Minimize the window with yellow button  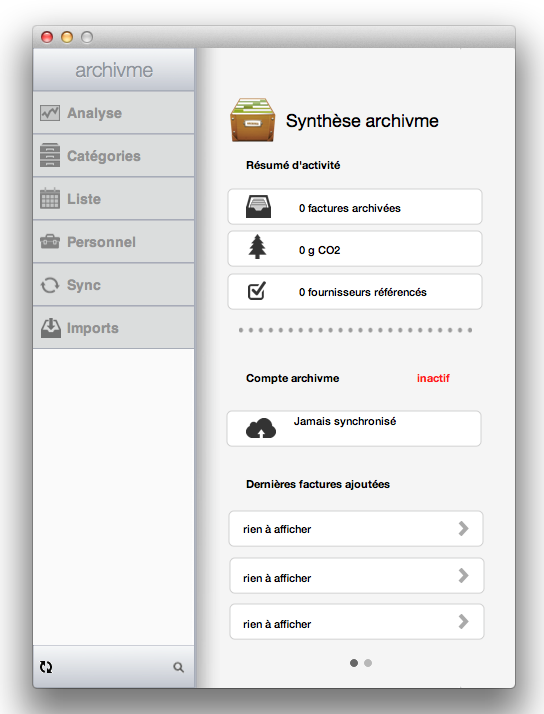point(67,37)
